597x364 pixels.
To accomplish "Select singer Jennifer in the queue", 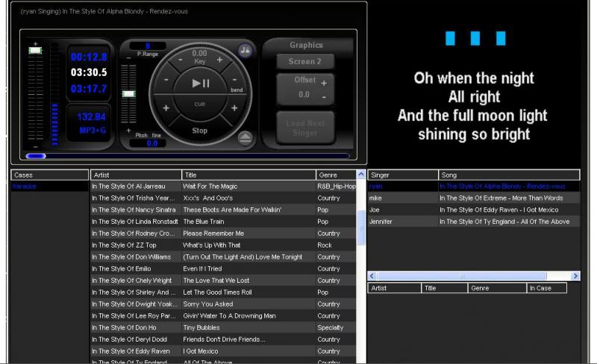I will pos(381,222).
